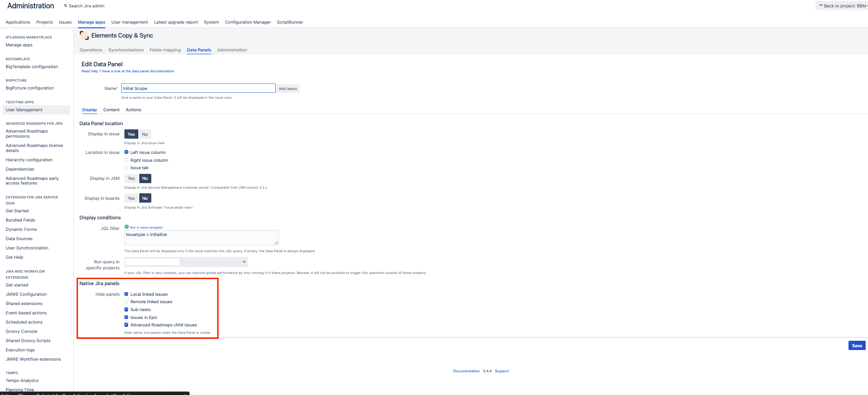Screen dimensions: 868x395
Task: Open Scheduled actions in sidebar
Action: [24, 322]
